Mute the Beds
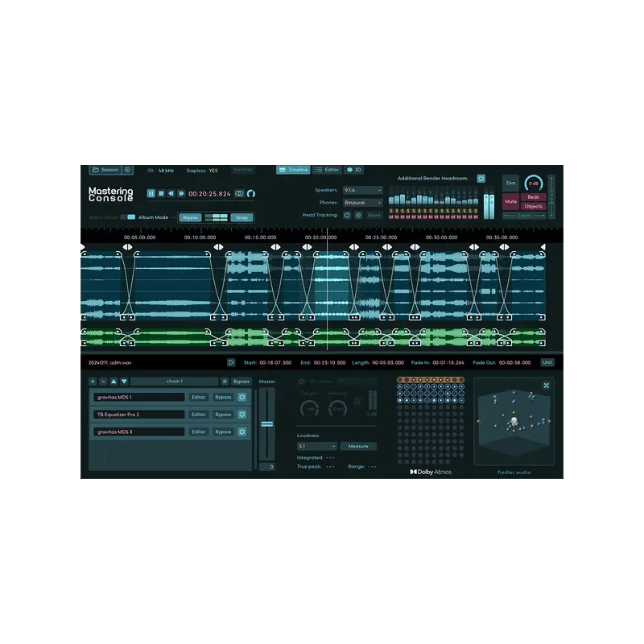The image size is (644, 644). (533, 197)
